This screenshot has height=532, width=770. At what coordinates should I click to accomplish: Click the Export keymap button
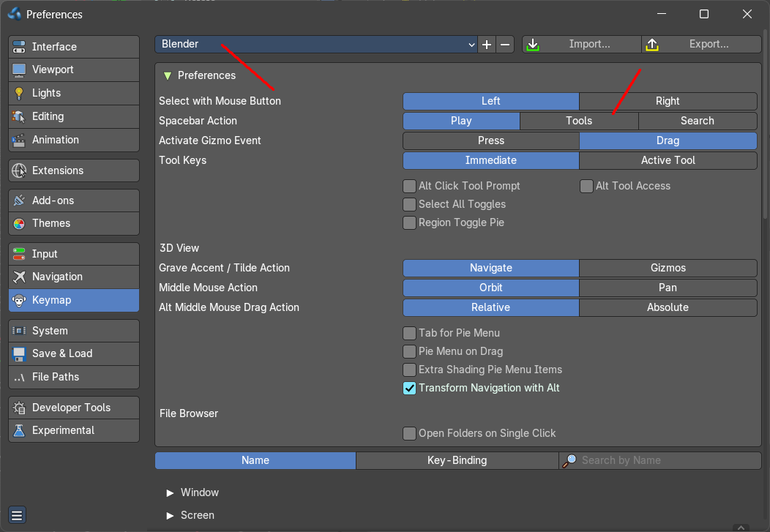[x=701, y=44]
